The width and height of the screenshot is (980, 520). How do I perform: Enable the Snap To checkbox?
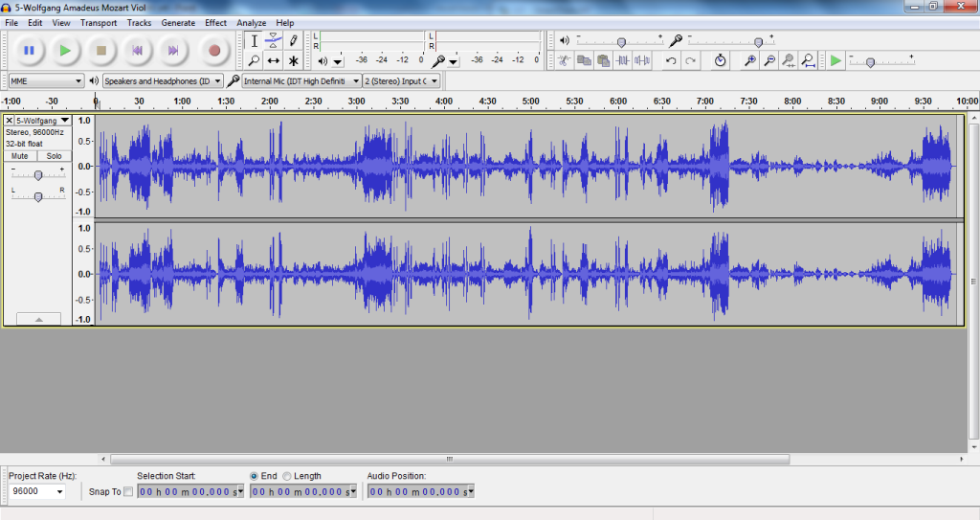(x=129, y=491)
